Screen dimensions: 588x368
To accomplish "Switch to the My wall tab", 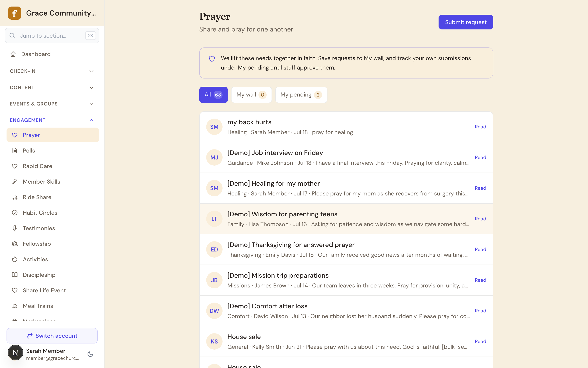I will tap(252, 95).
